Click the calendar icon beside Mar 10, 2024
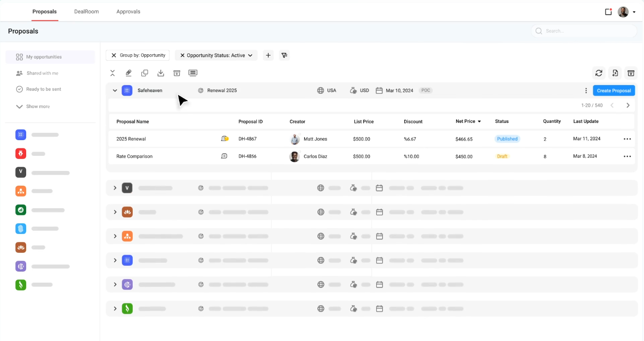This screenshot has width=644, height=341. point(379,91)
